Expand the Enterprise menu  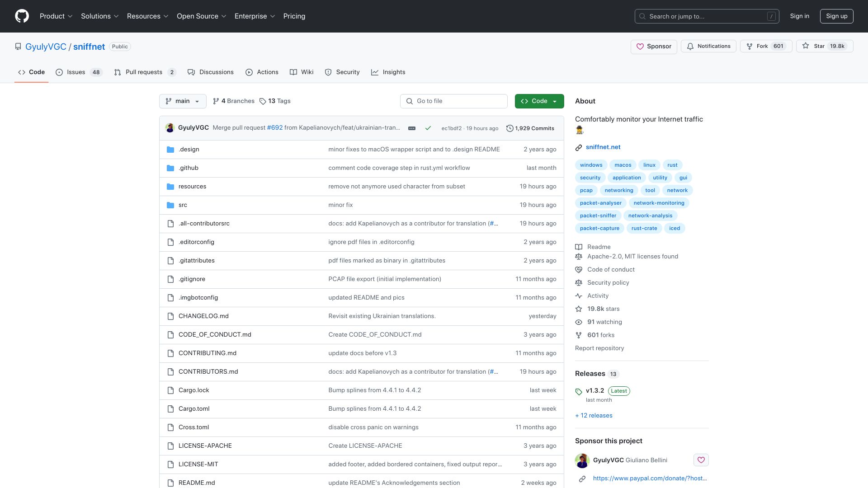coord(255,16)
